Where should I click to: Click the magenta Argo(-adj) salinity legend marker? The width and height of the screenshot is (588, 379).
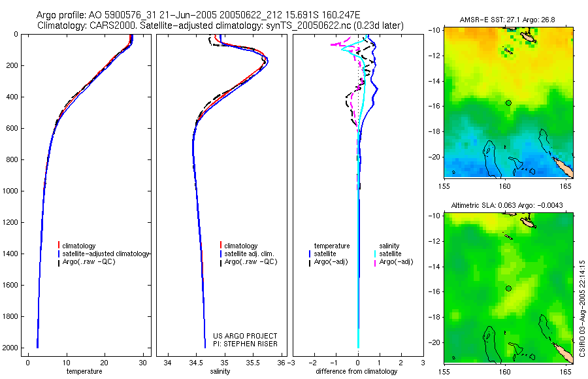point(375,262)
